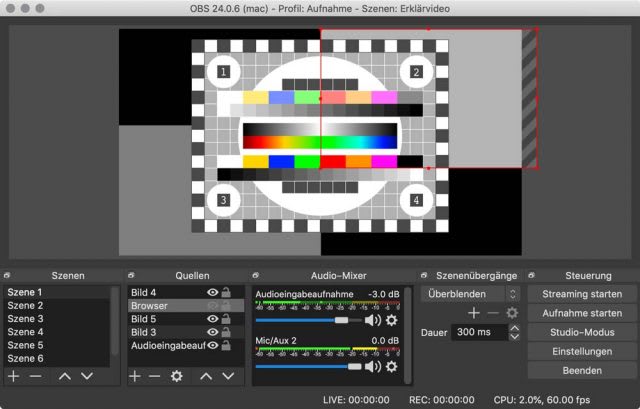Click Audioeingabeaufnahme volume slider handle
Image resolution: width=640 pixels, height=409 pixels.
coord(341,320)
